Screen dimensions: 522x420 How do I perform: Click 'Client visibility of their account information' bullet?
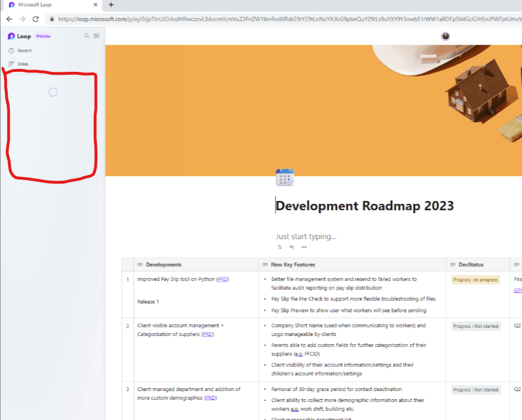point(342,369)
